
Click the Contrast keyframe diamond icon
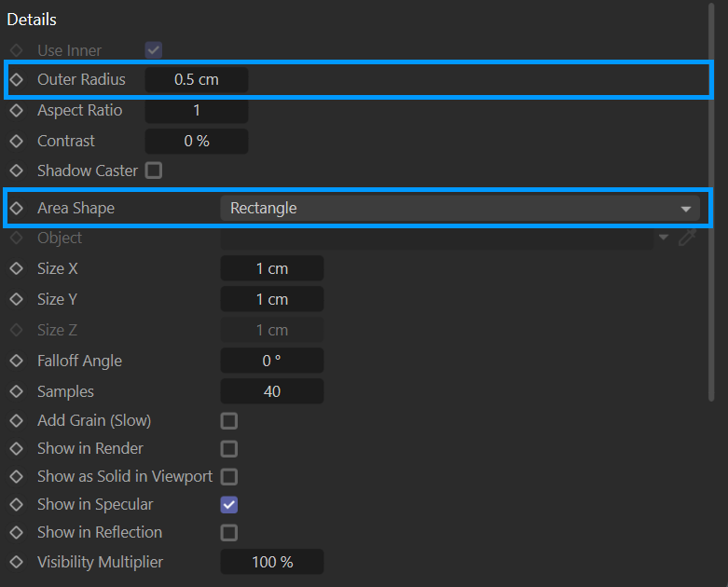pos(16,142)
